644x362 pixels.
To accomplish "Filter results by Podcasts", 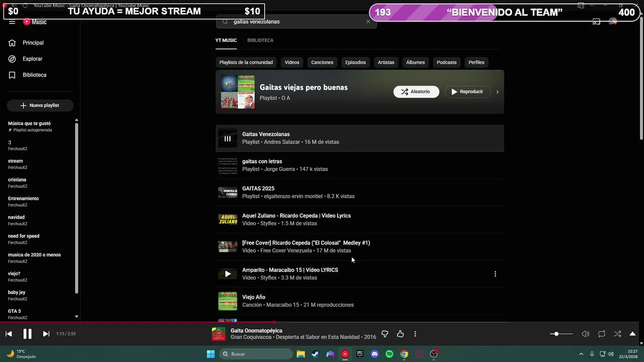I will point(447,62).
